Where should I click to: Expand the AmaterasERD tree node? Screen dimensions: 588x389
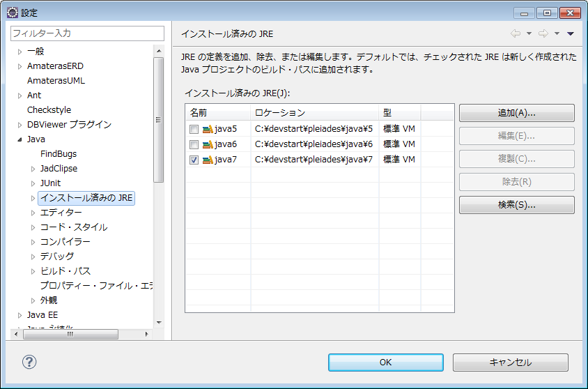point(20,66)
